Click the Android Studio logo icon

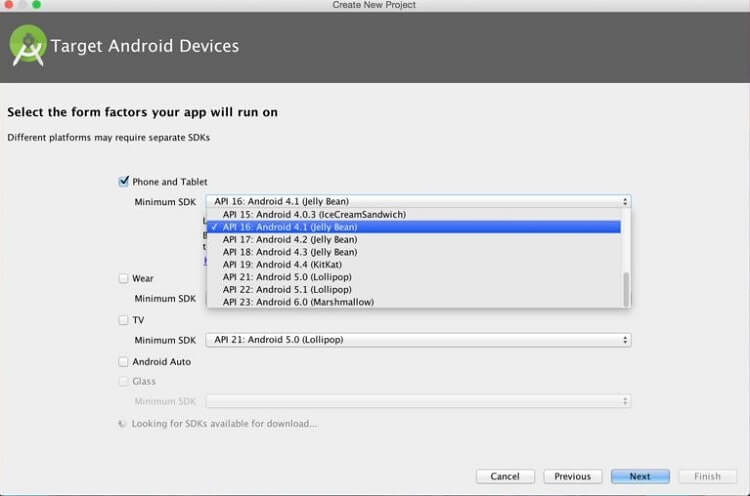pos(28,45)
